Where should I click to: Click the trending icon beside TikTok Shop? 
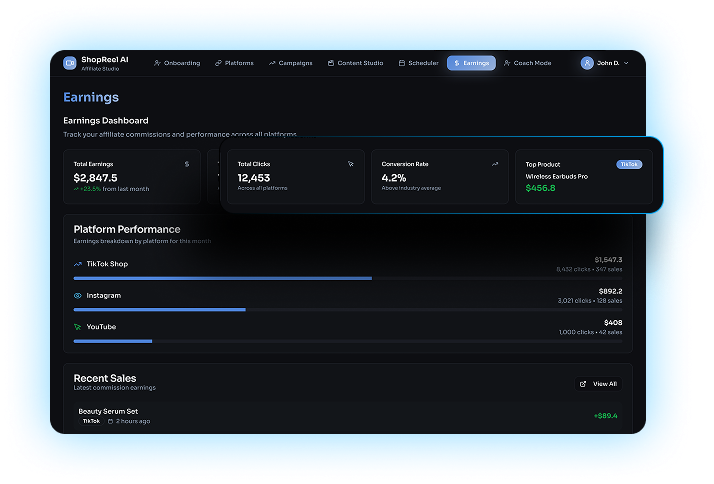tap(78, 264)
